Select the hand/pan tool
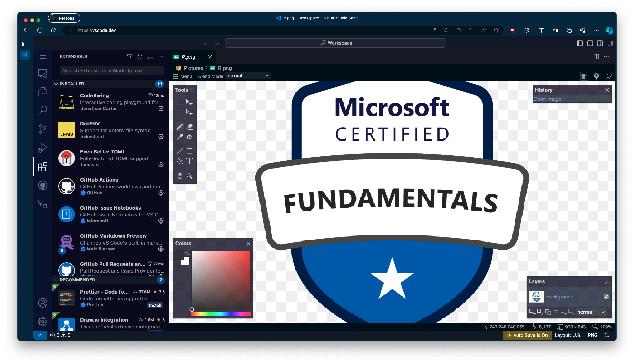The image size is (634, 364). click(x=180, y=176)
